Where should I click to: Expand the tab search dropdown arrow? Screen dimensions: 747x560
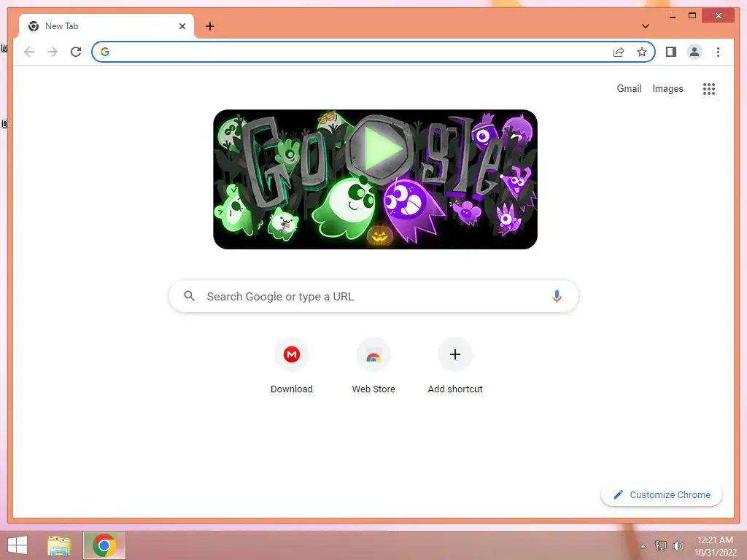click(x=646, y=26)
